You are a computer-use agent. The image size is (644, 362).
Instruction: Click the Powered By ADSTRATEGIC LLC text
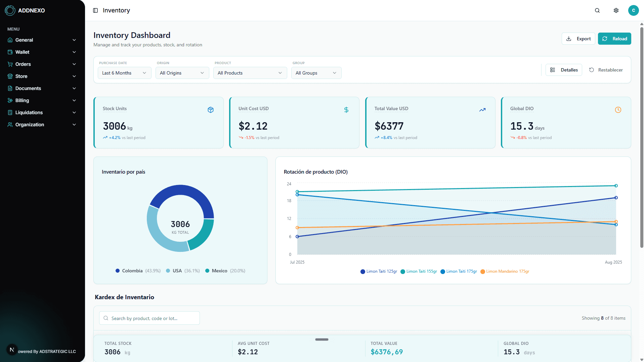[47, 352]
